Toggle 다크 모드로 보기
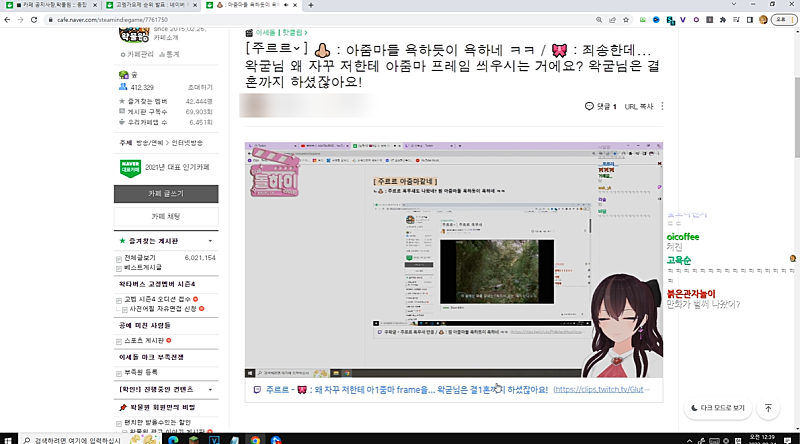 (717, 408)
